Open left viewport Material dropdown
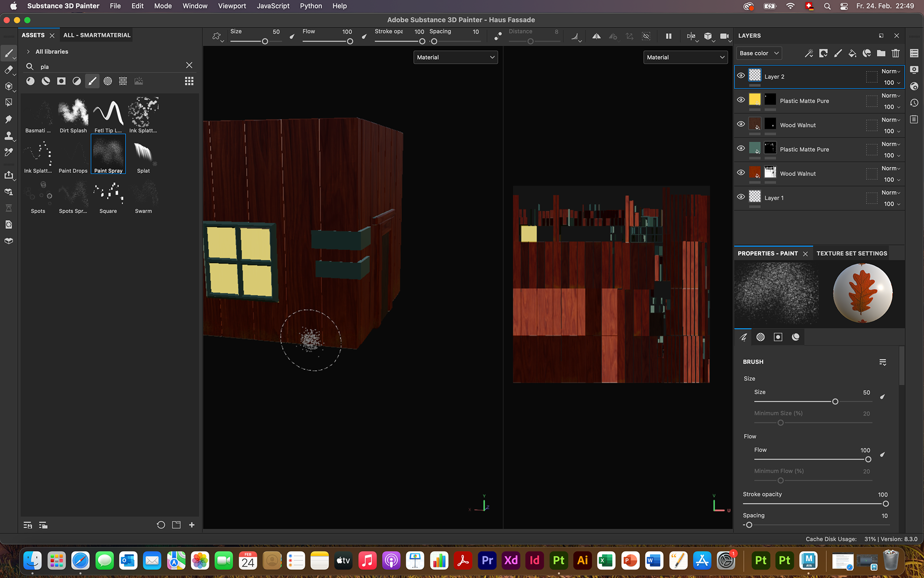Image resolution: width=924 pixels, height=578 pixels. pos(455,57)
